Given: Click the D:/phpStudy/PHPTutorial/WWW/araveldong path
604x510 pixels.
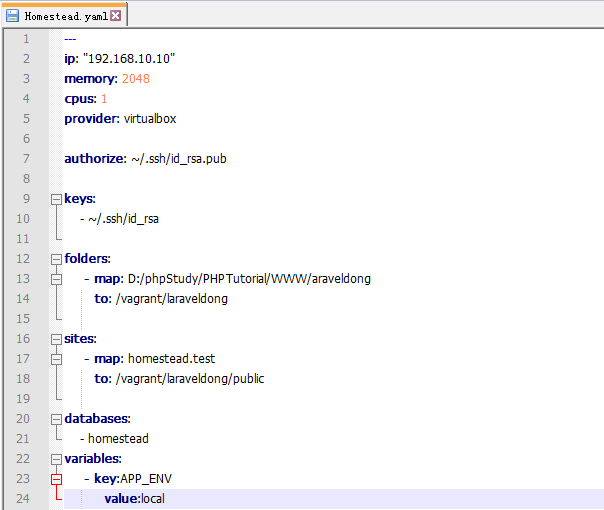Looking at the screenshot, I should [x=249, y=279].
